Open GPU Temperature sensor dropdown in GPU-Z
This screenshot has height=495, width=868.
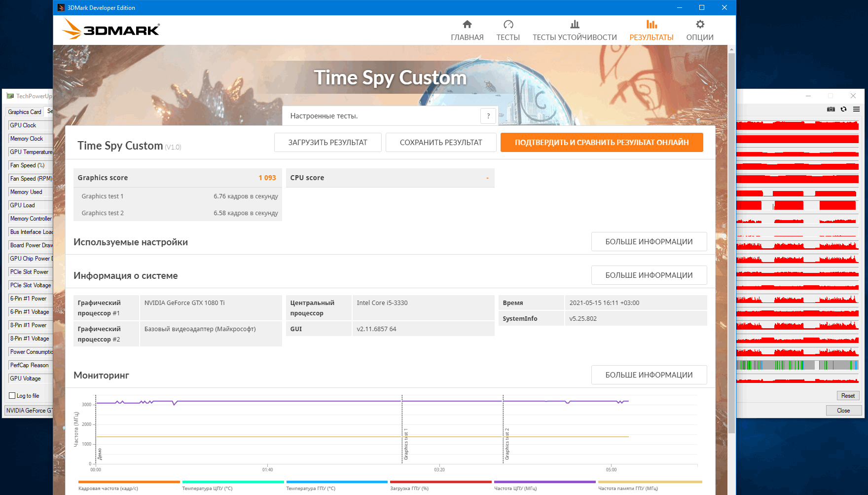pyautogui.click(x=31, y=152)
